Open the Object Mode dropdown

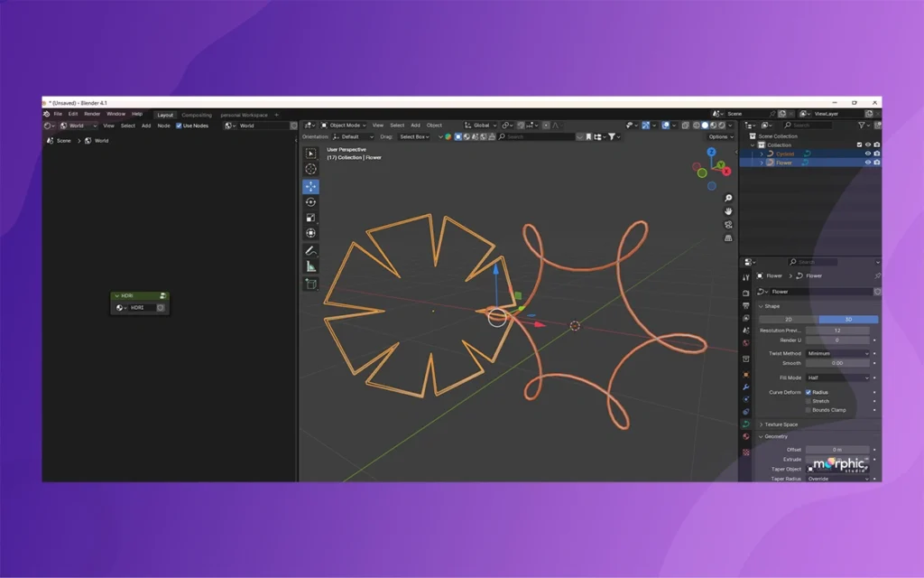tap(343, 126)
